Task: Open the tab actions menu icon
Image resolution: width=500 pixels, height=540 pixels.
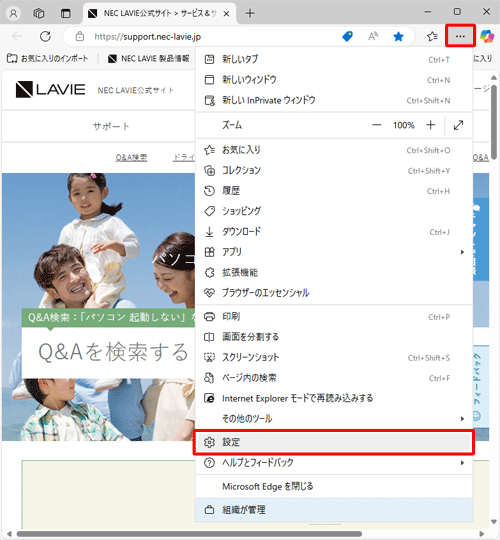Action: [65, 13]
